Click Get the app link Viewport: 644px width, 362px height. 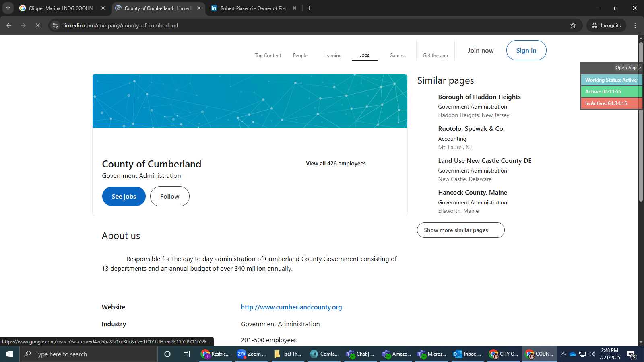[436, 56]
